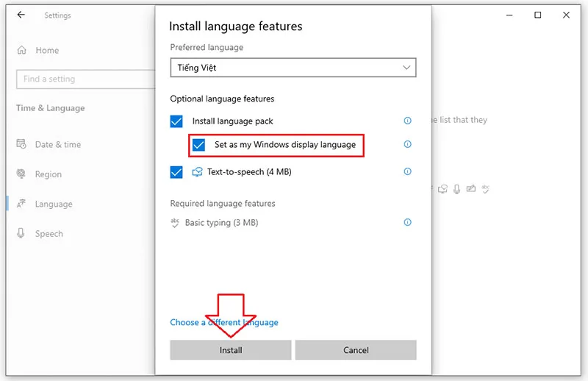Click the Basic typing (3 MB) label
The image size is (588, 381).
click(x=222, y=223)
